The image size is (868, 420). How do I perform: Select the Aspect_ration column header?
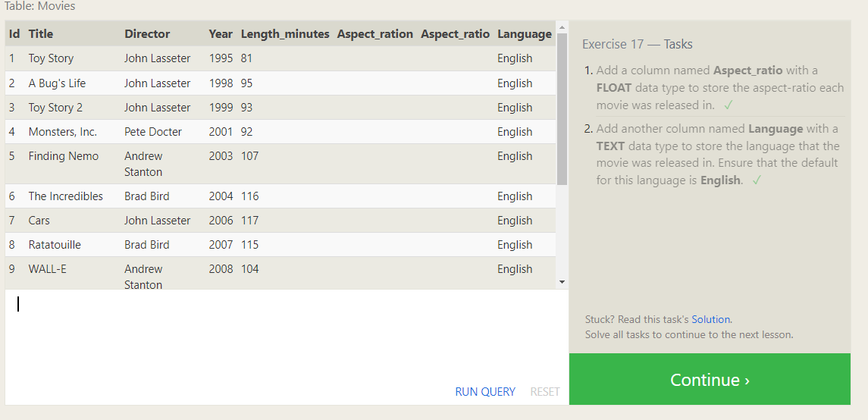374,34
